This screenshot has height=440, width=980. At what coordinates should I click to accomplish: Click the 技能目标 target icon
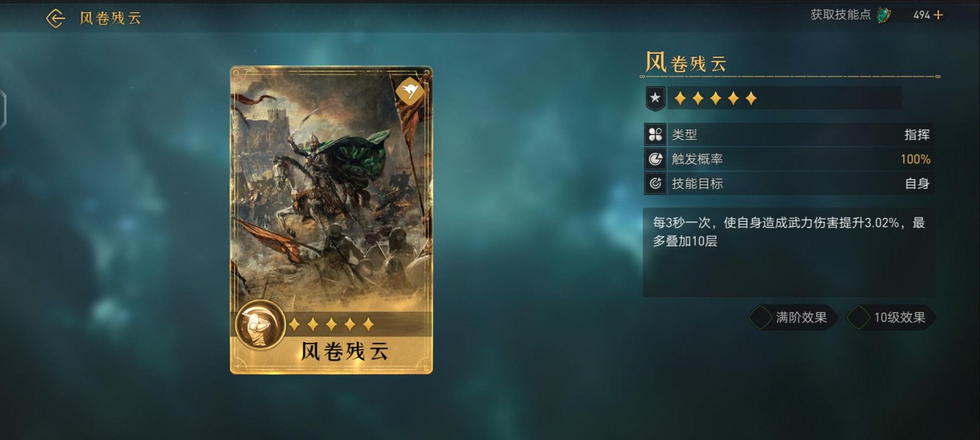[x=656, y=184]
